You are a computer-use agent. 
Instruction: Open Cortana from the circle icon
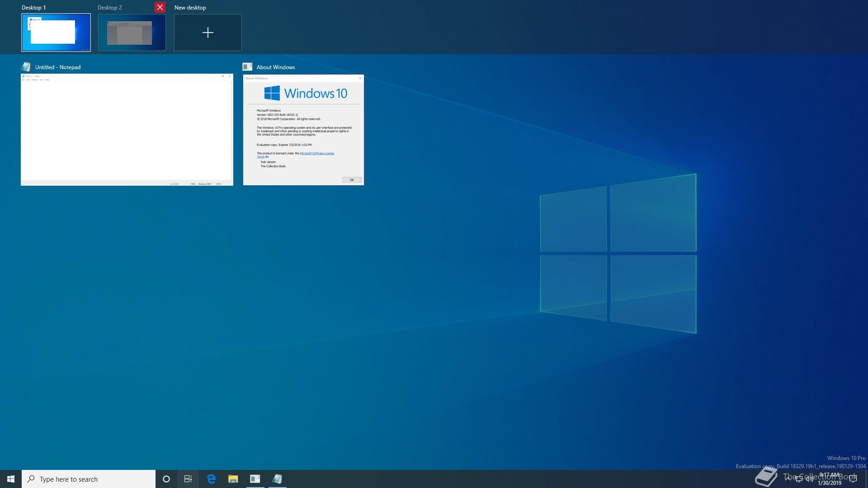coord(166,479)
